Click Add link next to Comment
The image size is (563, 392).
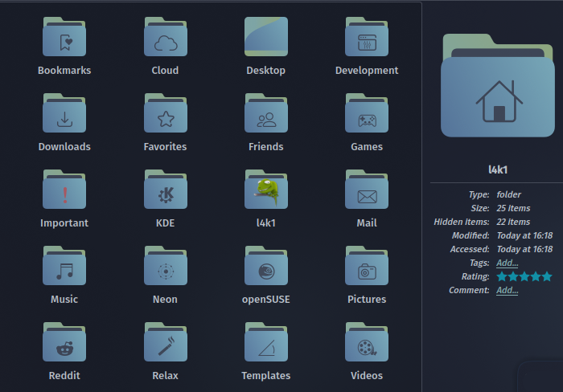pyautogui.click(x=507, y=290)
